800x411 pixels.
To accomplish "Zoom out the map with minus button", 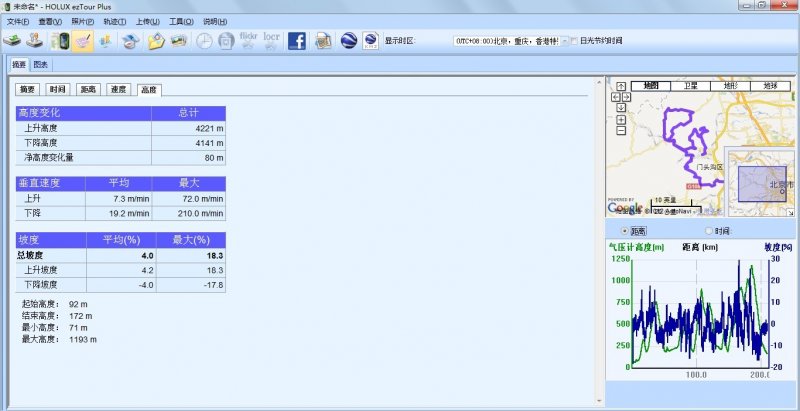I will (x=621, y=130).
